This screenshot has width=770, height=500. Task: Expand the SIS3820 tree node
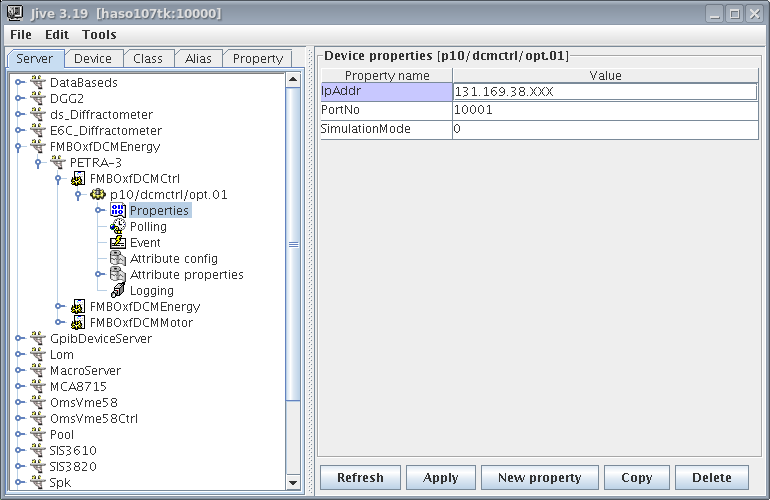pyautogui.click(x=18, y=466)
